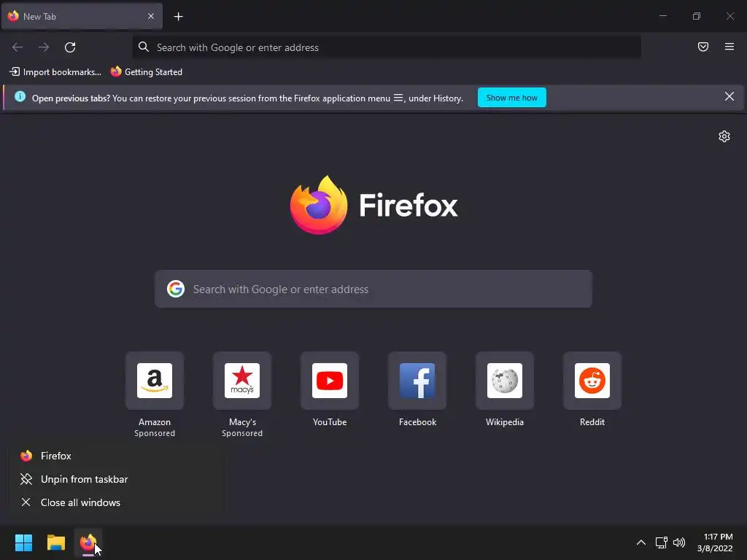Dismiss the restore session notification bar

point(729,97)
